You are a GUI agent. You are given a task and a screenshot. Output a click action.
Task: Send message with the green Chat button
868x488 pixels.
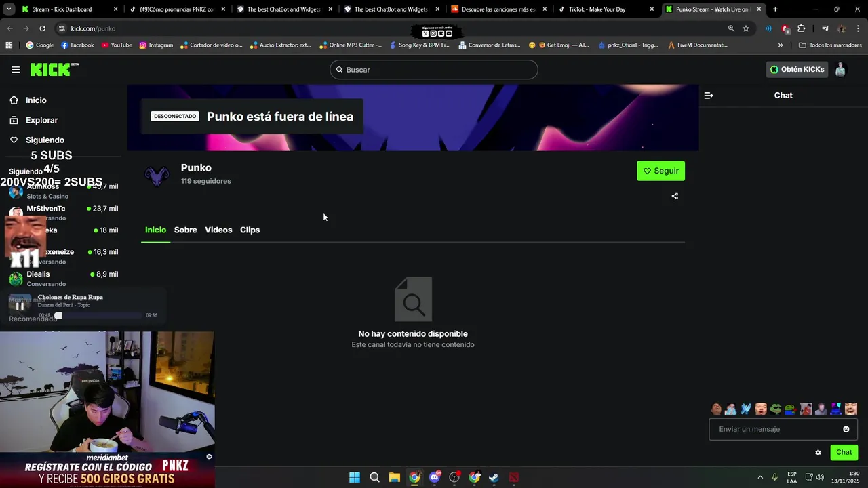point(844,452)
